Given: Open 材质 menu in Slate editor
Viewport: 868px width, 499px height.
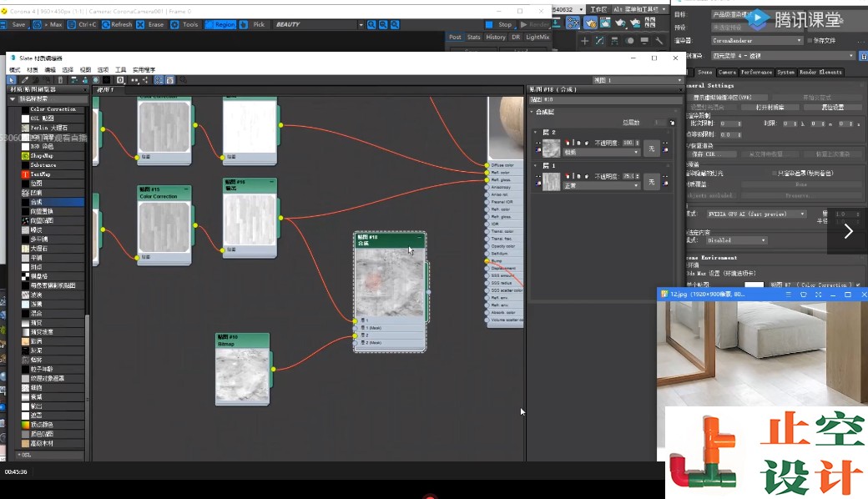Looking at the screenshot, I should pos(33,70).
